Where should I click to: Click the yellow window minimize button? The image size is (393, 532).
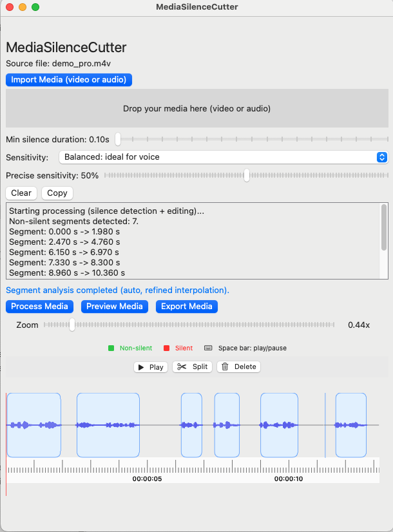23,7
